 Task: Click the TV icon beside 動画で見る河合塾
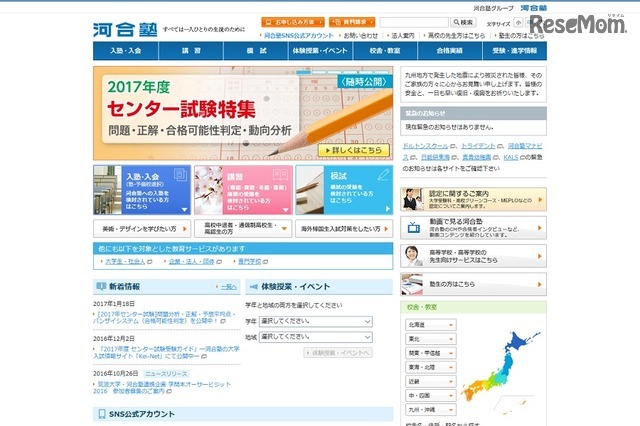(412, 255)
